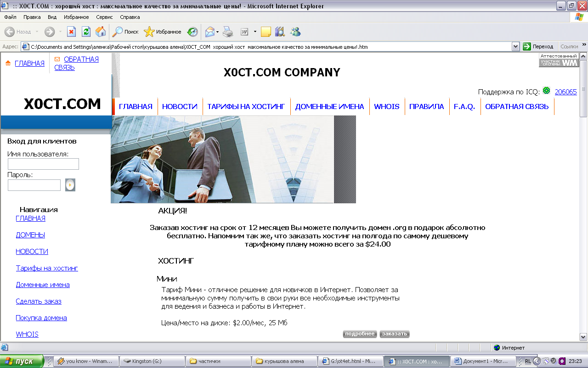Click the green ICQ flower status icon
588x368 pixels.
546,91
